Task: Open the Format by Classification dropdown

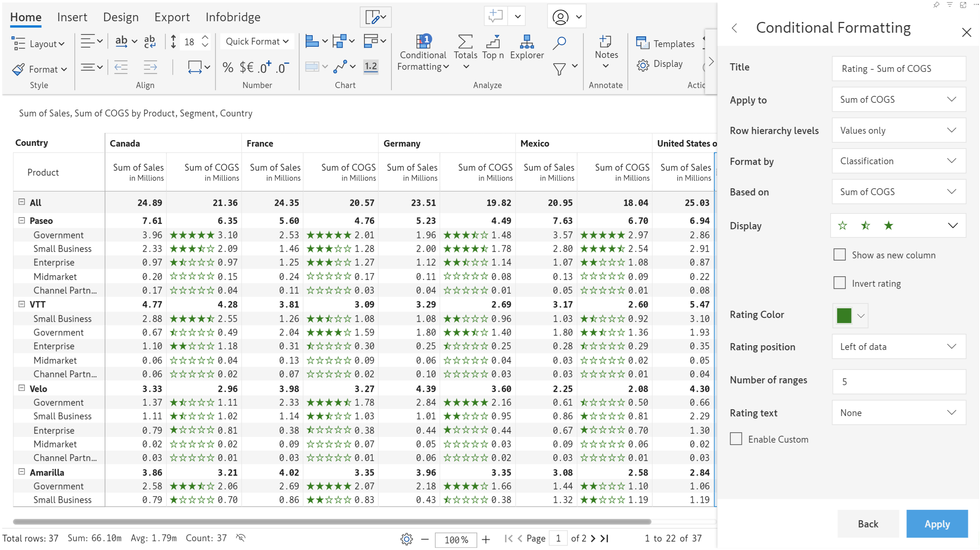Action: 898,161
